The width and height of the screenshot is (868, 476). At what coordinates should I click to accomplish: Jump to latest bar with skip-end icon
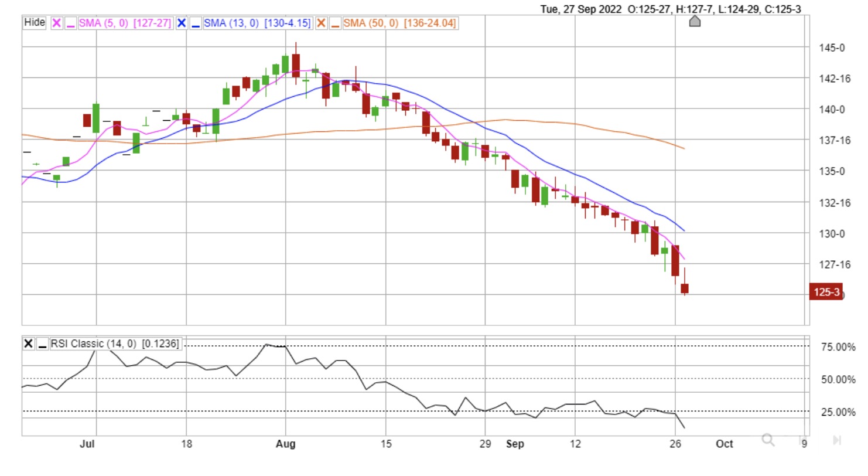pyautogui.click(x=837, y=440)
